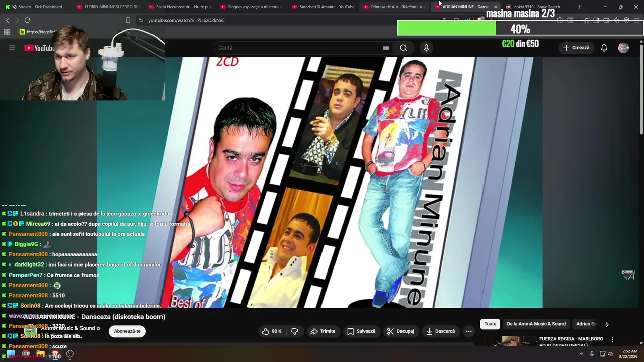This screenshot has width=644, height=362.
Task: Select the Adrian Si... filter chip
Action: point(586,324)
